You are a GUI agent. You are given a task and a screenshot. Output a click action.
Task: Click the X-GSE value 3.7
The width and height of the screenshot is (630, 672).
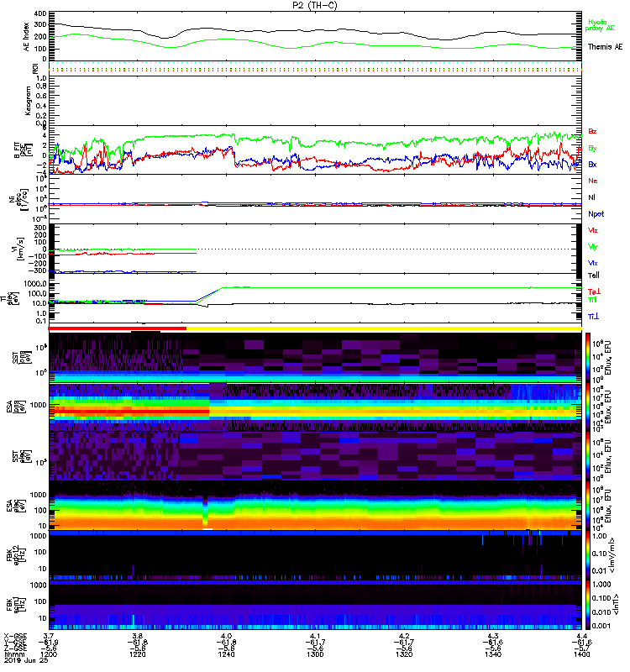tap(49, 636)
